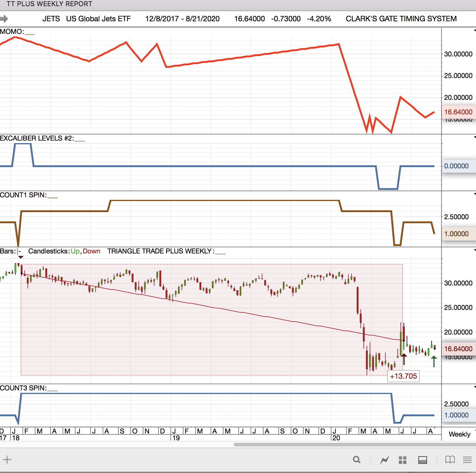Open the Bars pane dropdown arrow
Screen dimensions: 476x473
click(x=475, y=250)
